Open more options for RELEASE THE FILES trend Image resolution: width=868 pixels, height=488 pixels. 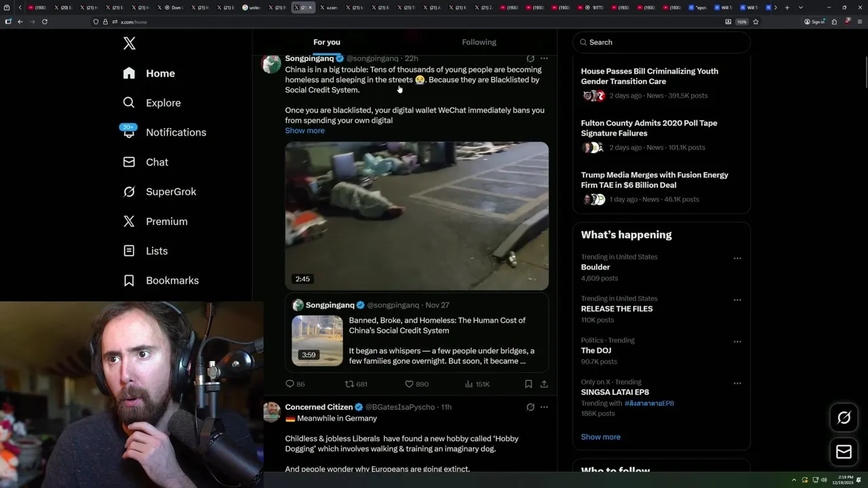pos(737,300)
